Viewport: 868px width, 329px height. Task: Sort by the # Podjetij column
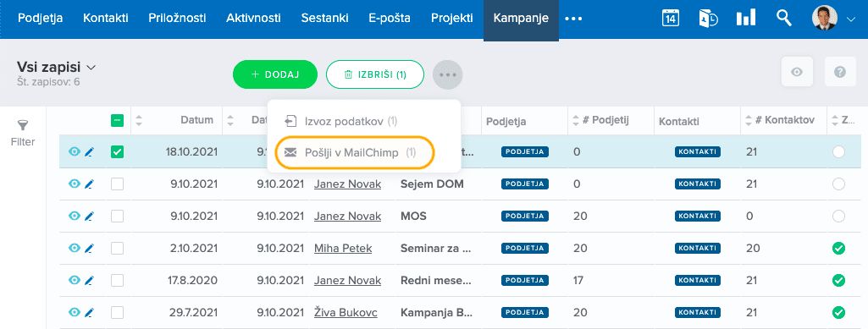(x=577, y=121)
